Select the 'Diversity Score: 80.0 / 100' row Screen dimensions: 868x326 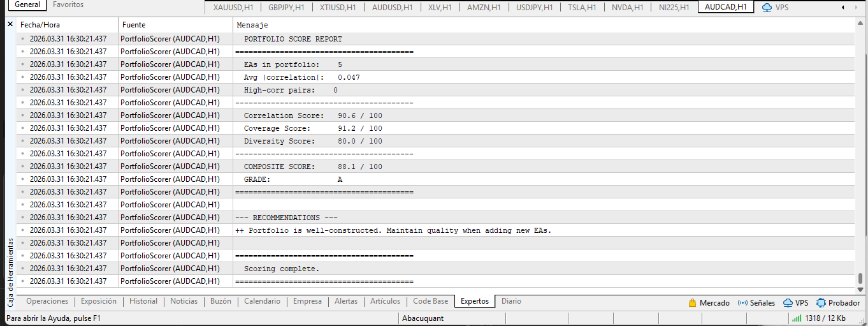pyautogui.click(x=435, y=141)
